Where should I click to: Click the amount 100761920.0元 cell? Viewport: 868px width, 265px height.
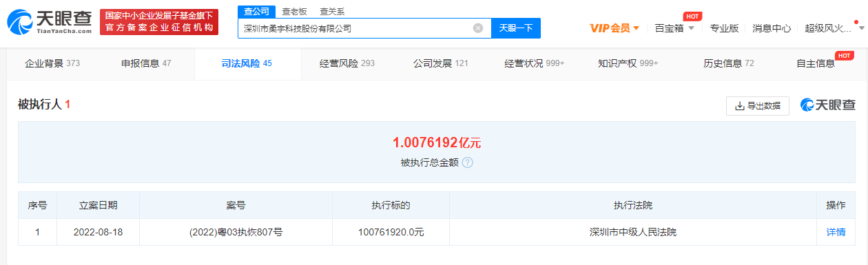(391, 232)
